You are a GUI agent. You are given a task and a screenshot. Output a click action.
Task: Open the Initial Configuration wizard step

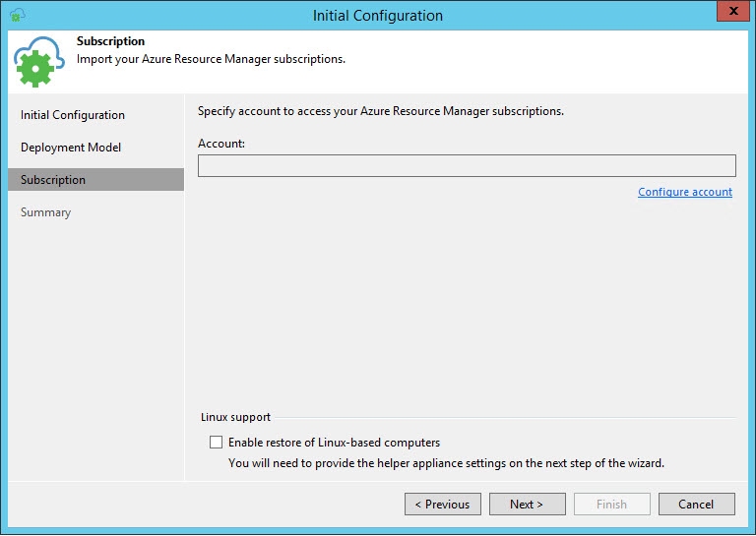(72, 115)
